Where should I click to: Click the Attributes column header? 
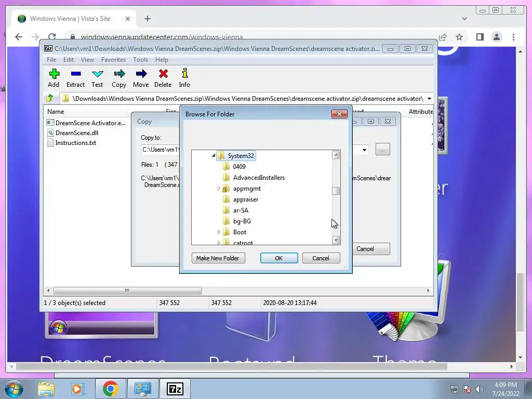pyautogui.click(x=420, y=112)
